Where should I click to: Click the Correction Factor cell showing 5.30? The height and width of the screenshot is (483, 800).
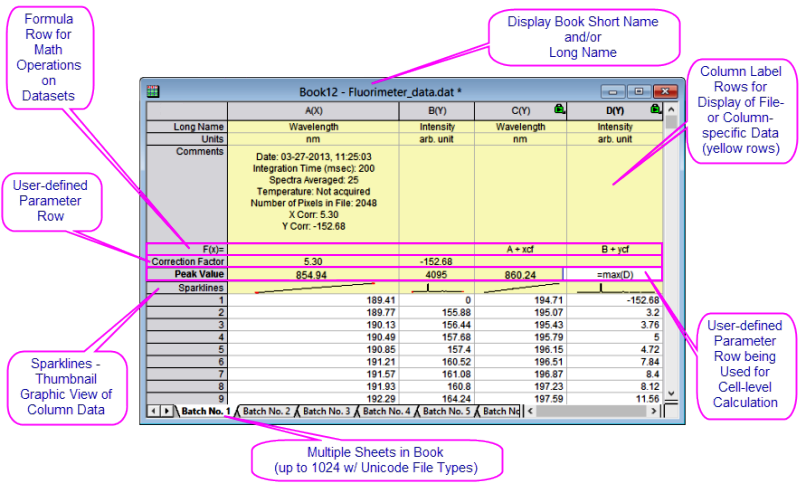tap(313, 261)
